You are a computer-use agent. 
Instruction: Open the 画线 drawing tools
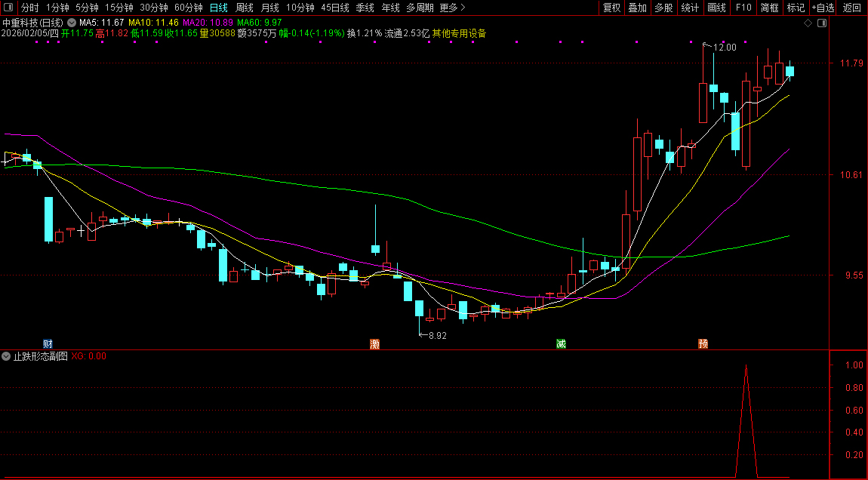click(716, 8)
